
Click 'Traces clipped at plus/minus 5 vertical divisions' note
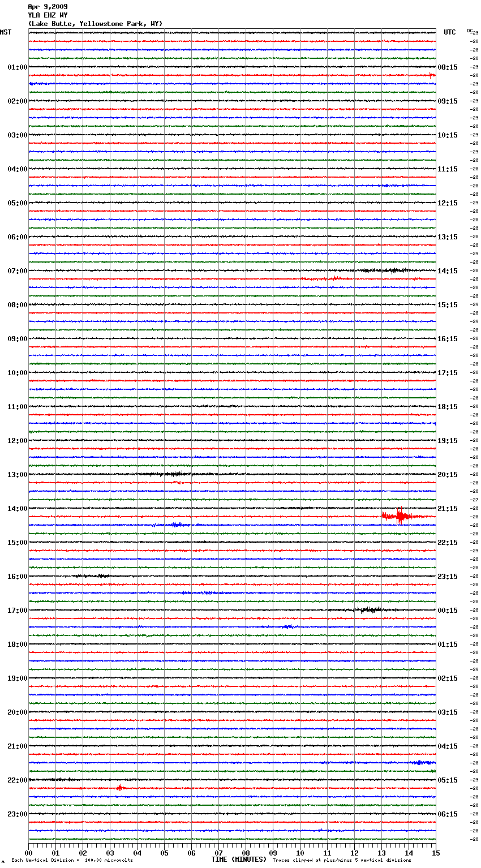(342, 861)
